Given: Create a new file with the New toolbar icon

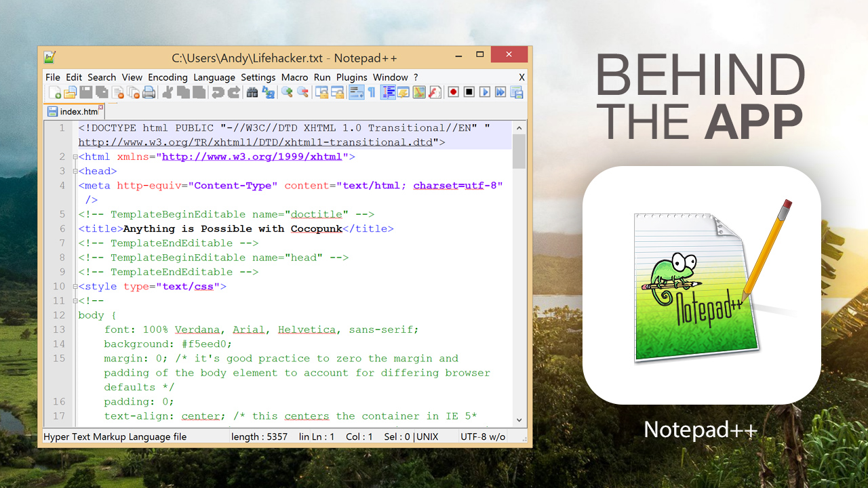Looking at the screenshot, I should click(55, 92).
